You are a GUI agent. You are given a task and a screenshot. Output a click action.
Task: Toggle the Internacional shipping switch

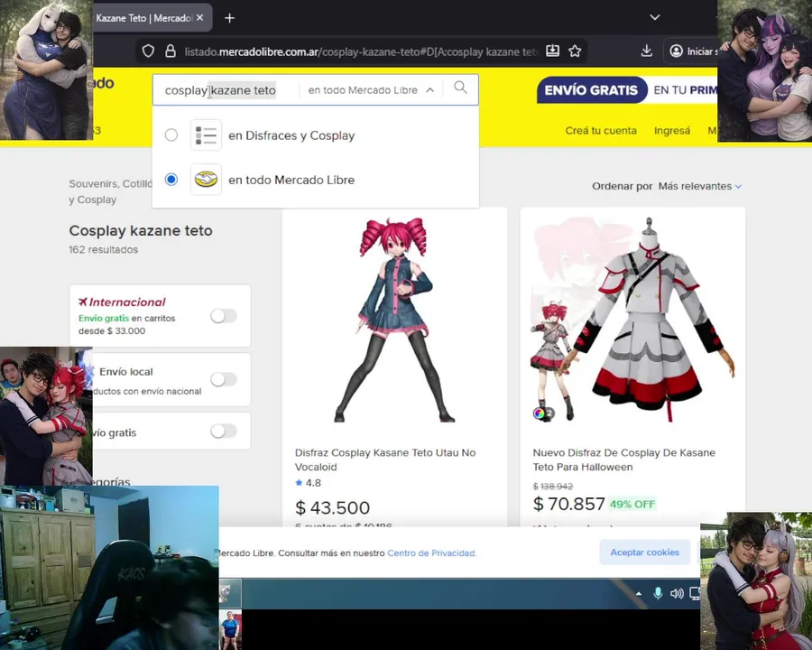pos(224,316)
